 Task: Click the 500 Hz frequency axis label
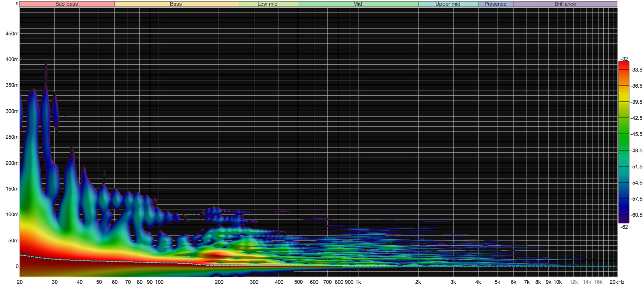tap(298, 282)
